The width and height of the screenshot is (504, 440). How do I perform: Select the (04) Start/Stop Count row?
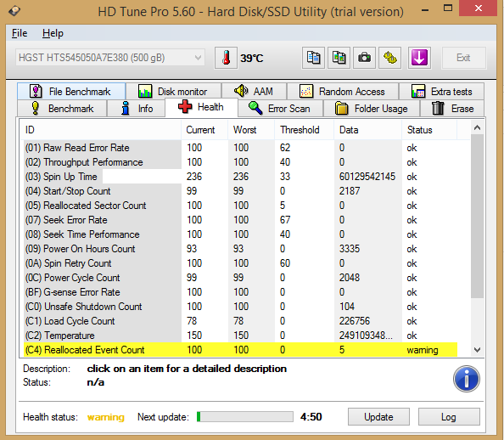[240, 191]
